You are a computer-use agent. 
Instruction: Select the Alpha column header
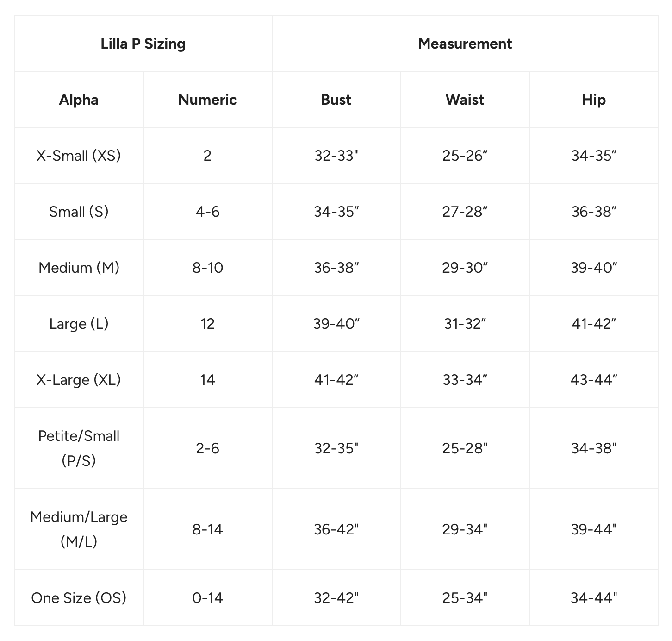pos(79,100)
